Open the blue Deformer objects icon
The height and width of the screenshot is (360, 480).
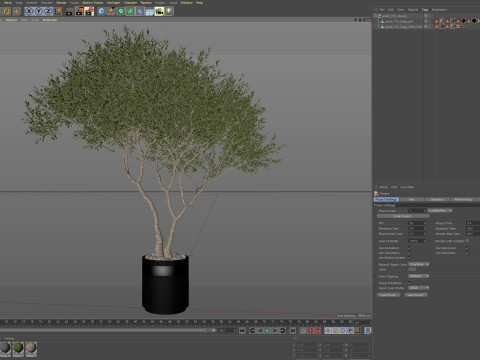pyautogui.click(x=140, y=11)
